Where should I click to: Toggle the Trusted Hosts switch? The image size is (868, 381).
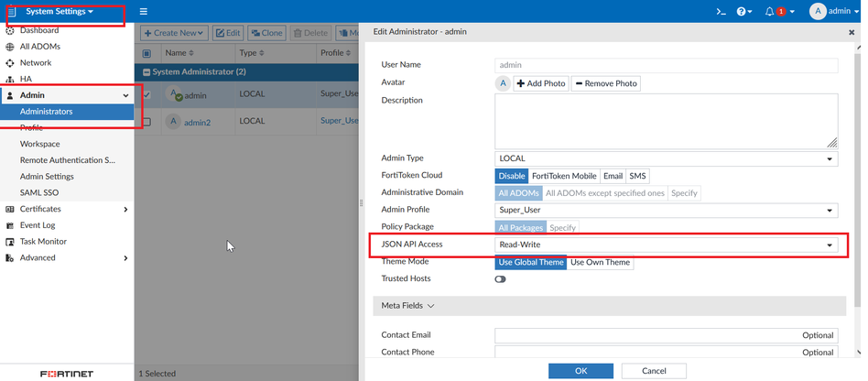coord(500,279)
